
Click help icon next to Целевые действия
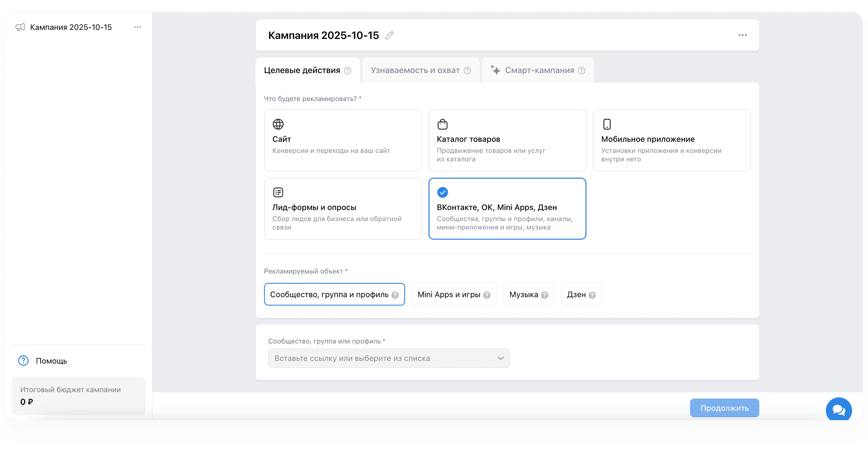pyautogui.click(x=347, y=71)
